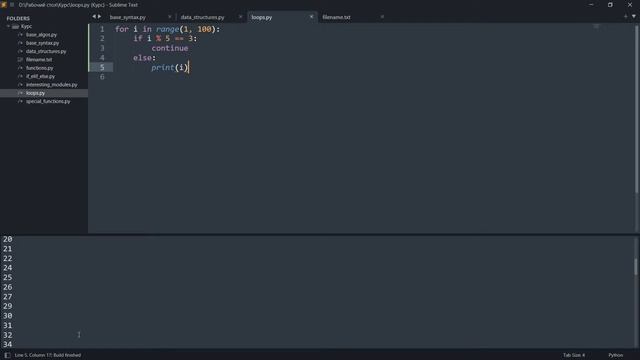Click the range function in line 1
This screenshot has width=640, height=360.
(x=167, y=29)
